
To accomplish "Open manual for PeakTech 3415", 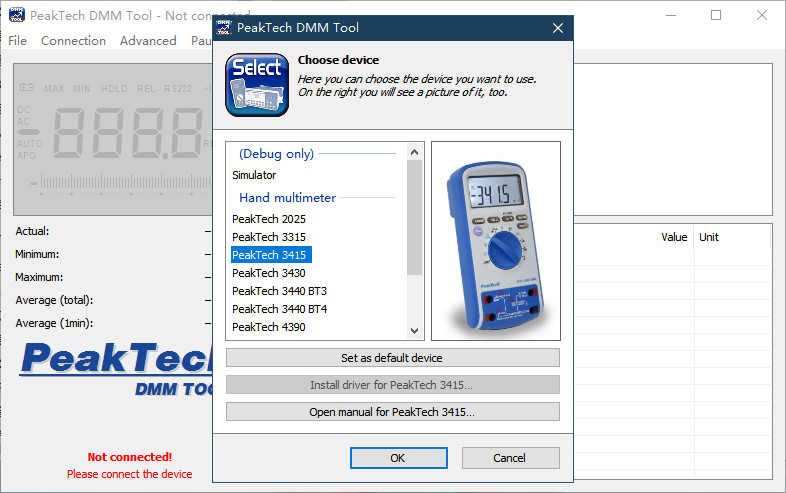I will coord(392,412).
